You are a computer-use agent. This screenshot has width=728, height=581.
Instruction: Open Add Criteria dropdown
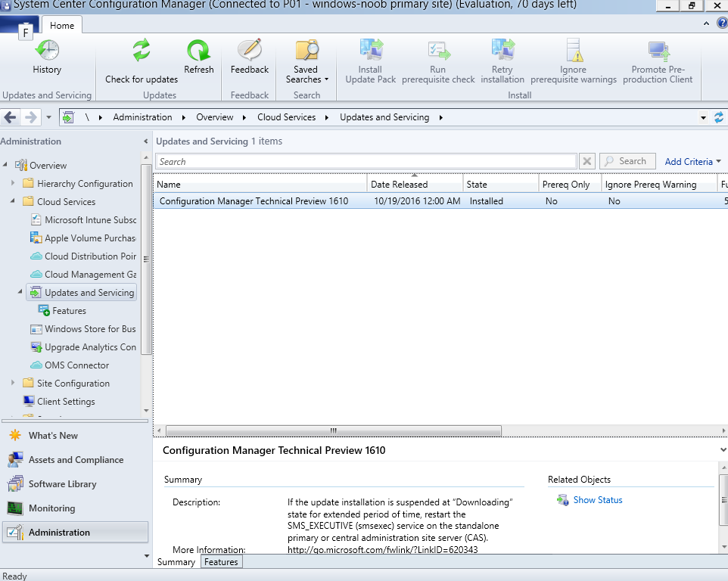point(692,161)
